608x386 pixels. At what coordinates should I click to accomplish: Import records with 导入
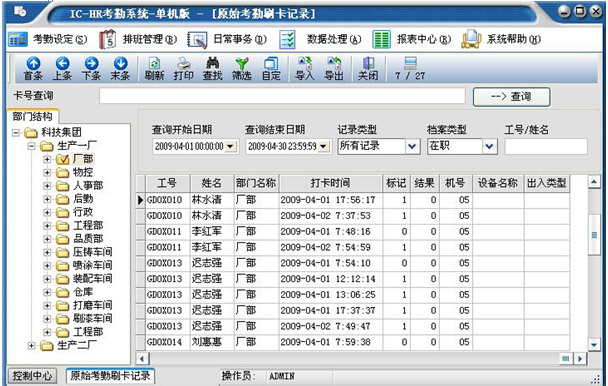coord(305,69)
